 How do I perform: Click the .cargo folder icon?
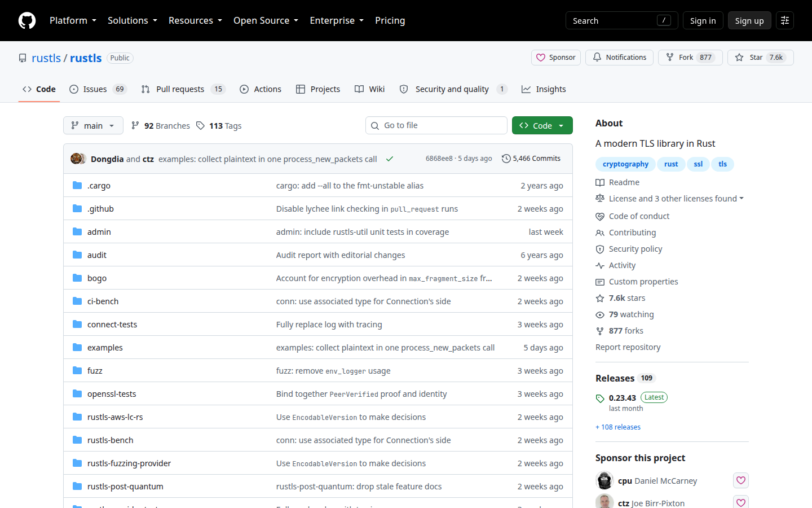pyautogui.click(x=77, y=185)
